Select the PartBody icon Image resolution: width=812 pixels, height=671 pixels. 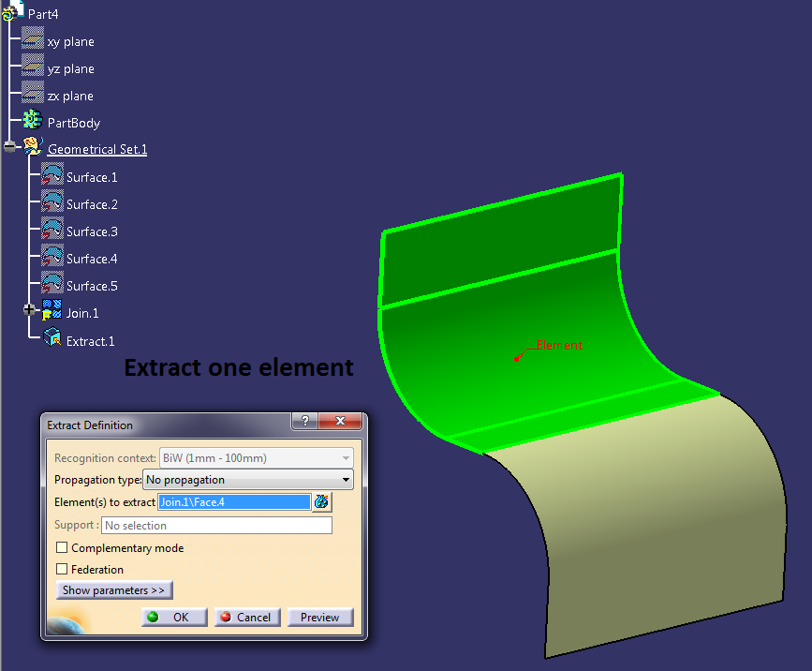(x=31, y=120)
